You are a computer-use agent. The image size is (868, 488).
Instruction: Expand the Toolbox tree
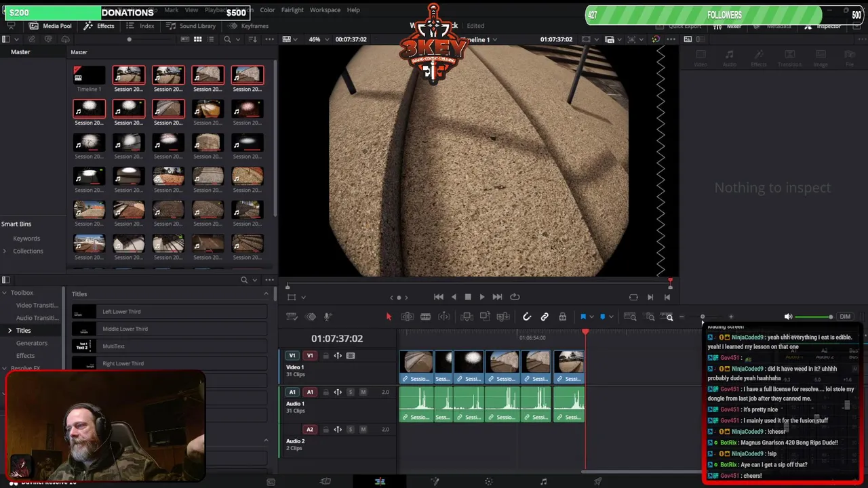tap(4, 293)
